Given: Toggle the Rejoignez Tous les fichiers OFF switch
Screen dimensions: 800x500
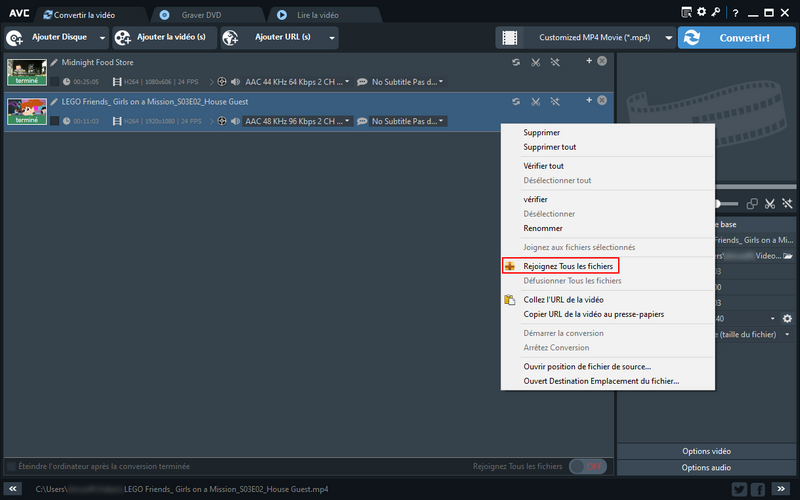Looking at the screenshot, I should 588,466.
